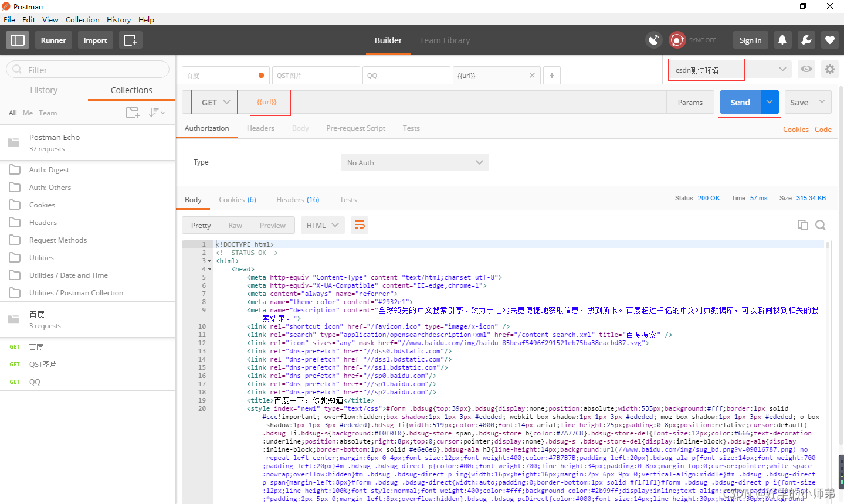The width and height of the screenshot is (844, 504).
Task: Open the Pre-request Script tab
Action: [x=355, y=128]
